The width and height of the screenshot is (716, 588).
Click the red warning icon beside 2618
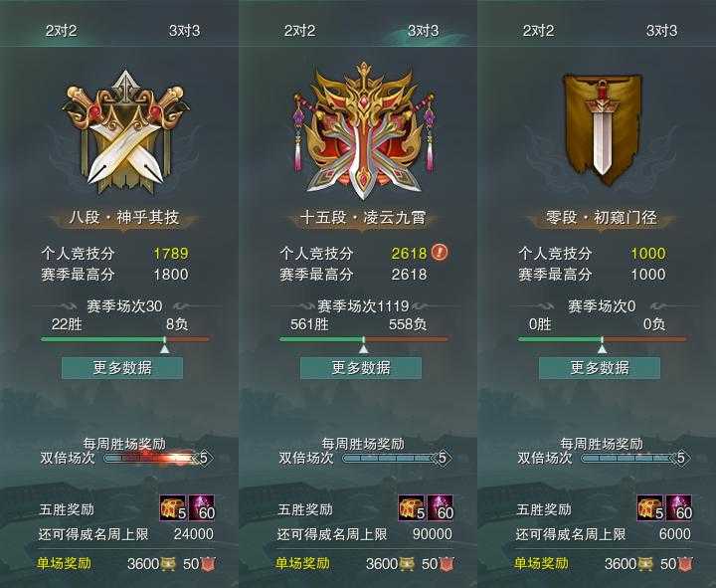[440, 252]
